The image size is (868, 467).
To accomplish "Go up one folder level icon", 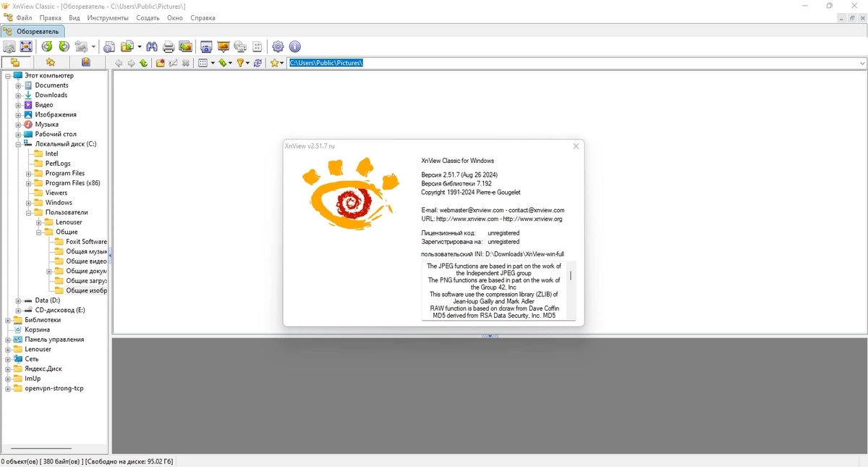I will (143, 63).
